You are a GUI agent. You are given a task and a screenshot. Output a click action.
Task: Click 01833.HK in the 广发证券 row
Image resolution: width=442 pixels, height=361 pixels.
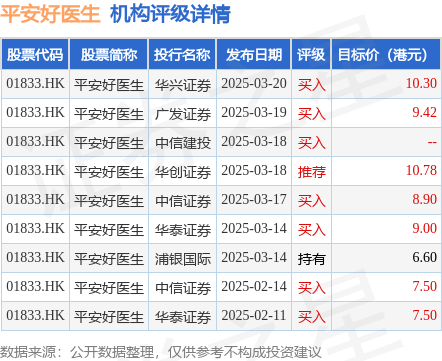[35, 112]
